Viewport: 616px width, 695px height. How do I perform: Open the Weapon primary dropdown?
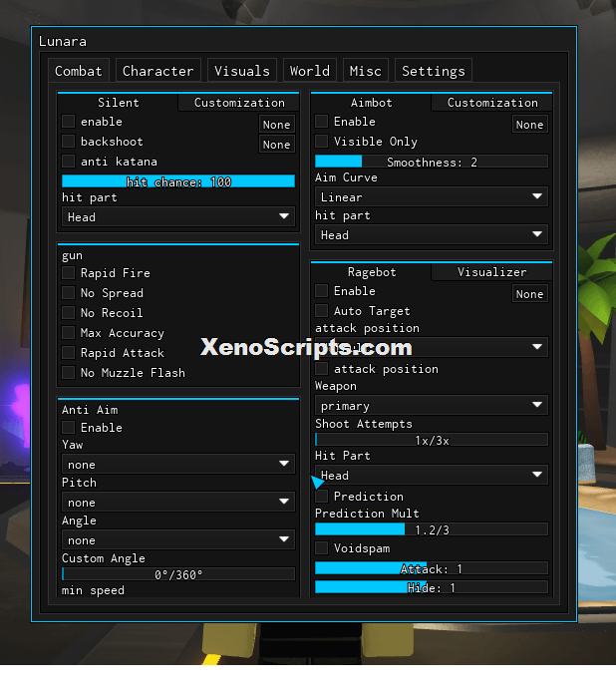(x=432, y=405)
